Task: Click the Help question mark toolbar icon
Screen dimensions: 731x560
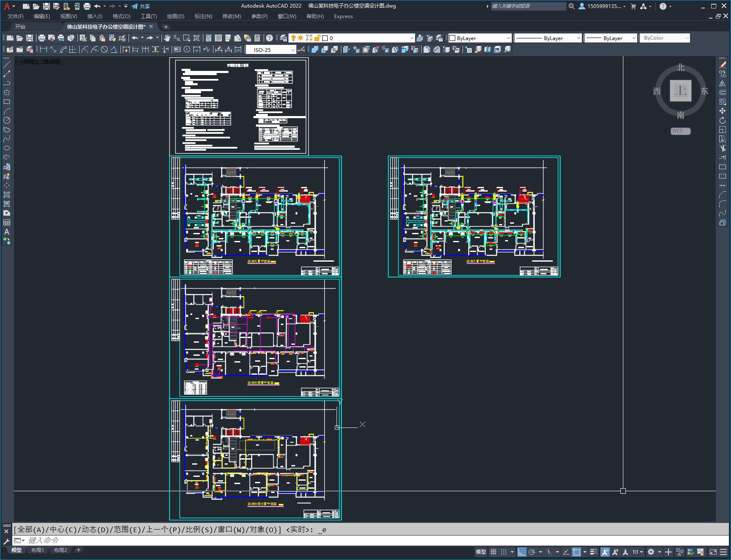Action: pos(269,38)
